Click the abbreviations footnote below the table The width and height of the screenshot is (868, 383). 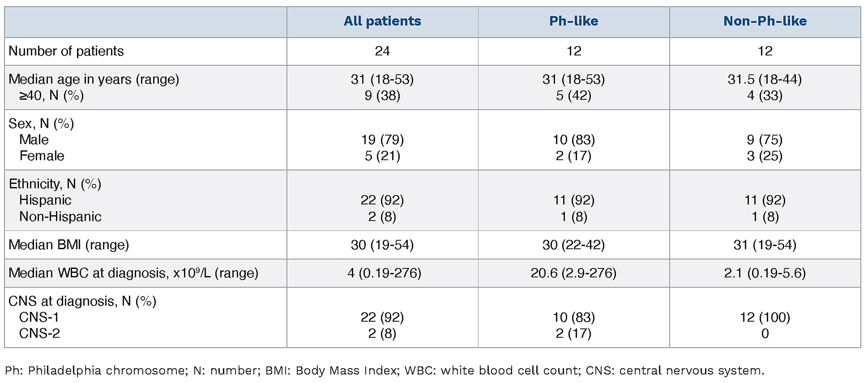point(384,371)
